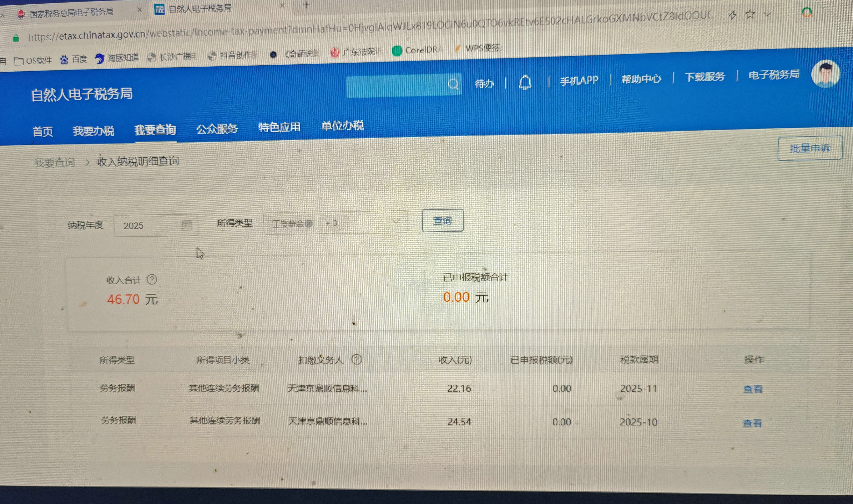Open the 电子税务局 header link

tap(774, 74)
